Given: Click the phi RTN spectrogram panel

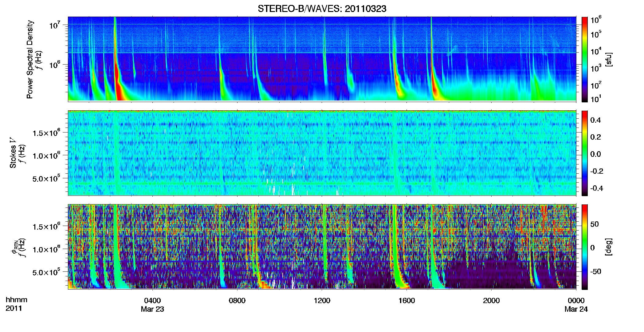Looking at the screenshot, I should tap(322, 247).
